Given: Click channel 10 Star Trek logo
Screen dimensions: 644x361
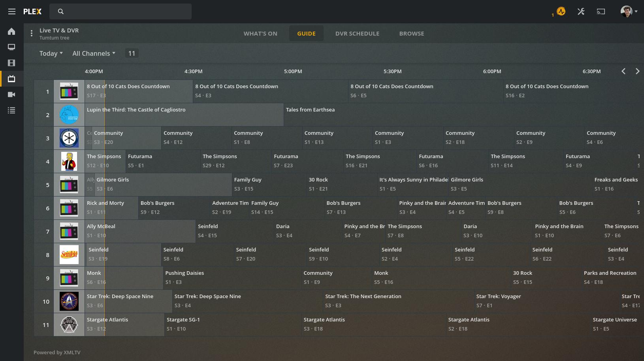Looking at the screenshot, I should (69, 301).
